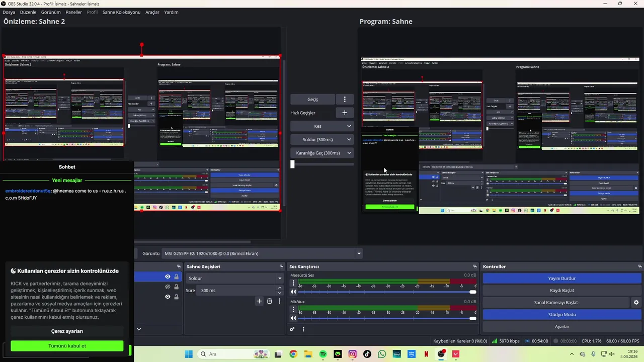Add a quick transition with the plus icon
644x362 pixels.
point(345,113)
